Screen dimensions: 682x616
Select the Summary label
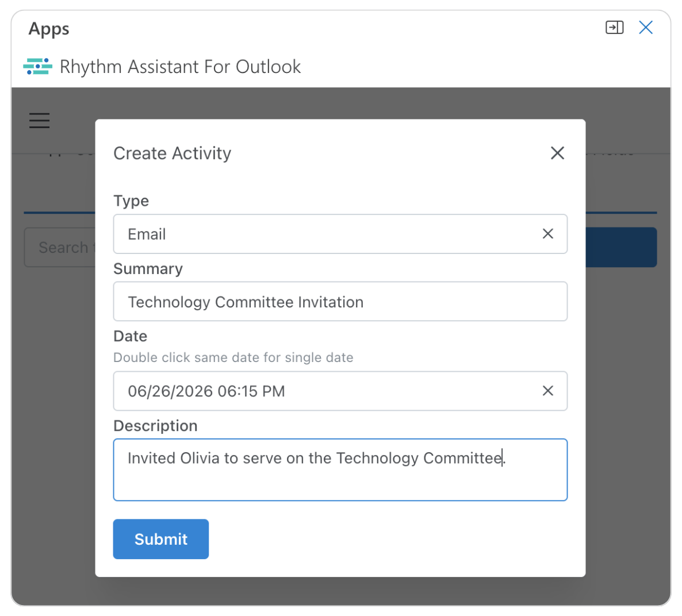pyautogui.click(x=148, y=269)
